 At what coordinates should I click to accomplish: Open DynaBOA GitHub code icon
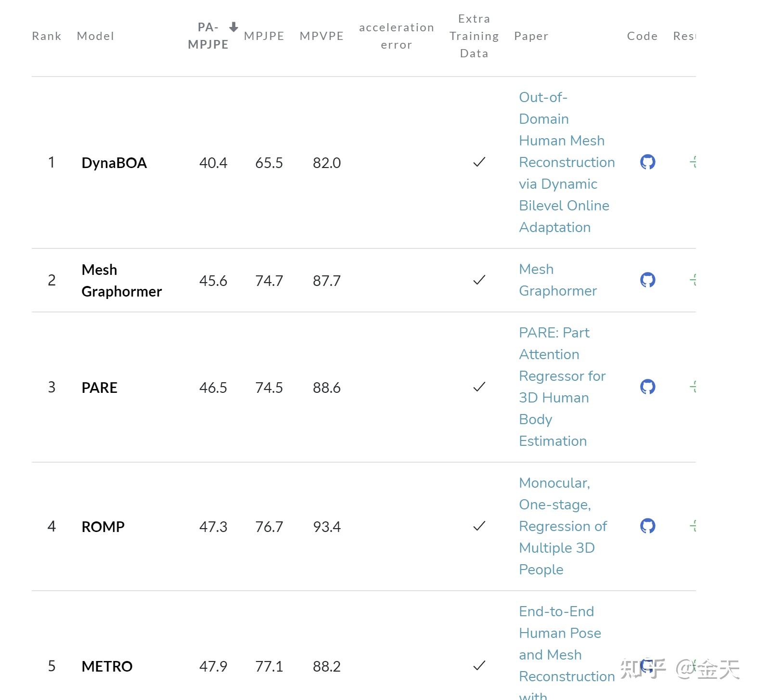[x=647, y=162]
